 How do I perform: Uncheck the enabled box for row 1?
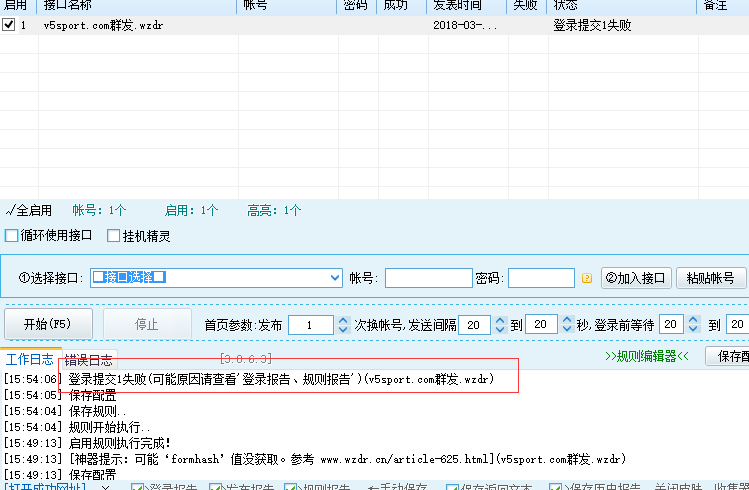point(9,26)
